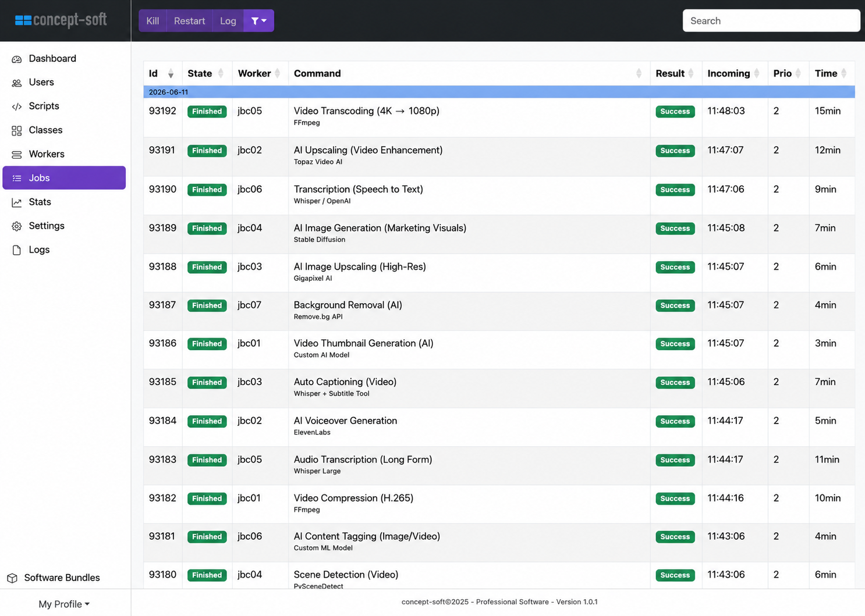Click the Users people icon in sidebar

[x=17, y=83]
